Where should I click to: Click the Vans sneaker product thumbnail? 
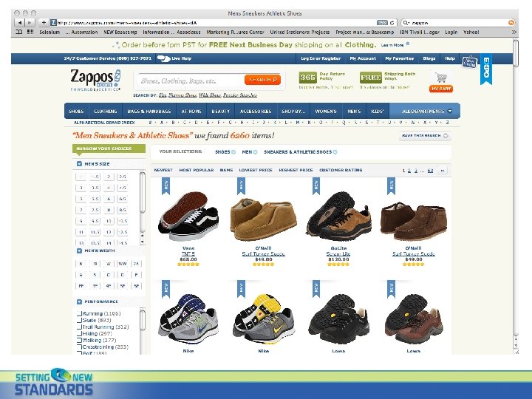(x=188, y=216)
